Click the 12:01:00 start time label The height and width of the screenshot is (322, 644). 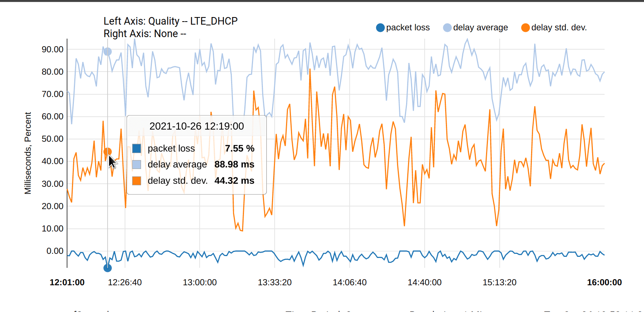[x=67, y=283]
